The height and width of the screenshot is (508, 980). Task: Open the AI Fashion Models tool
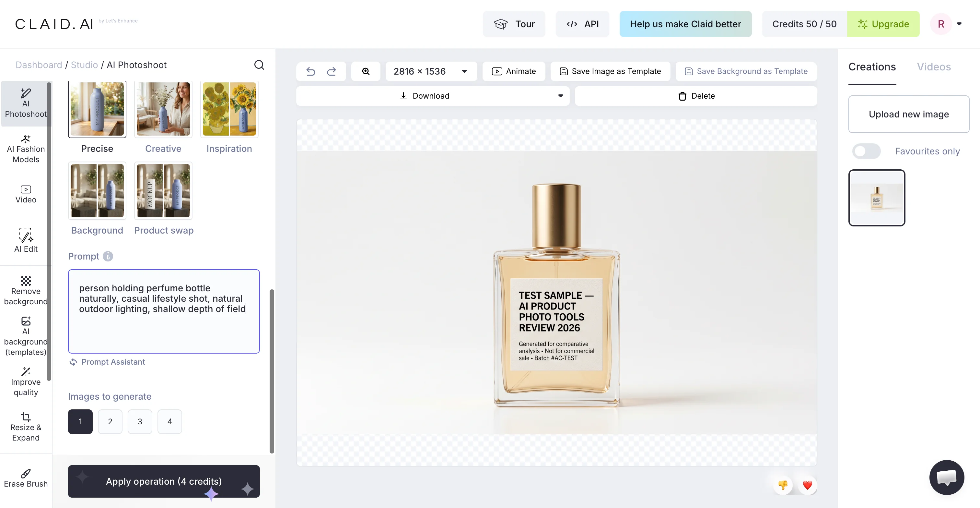[26, 149]
